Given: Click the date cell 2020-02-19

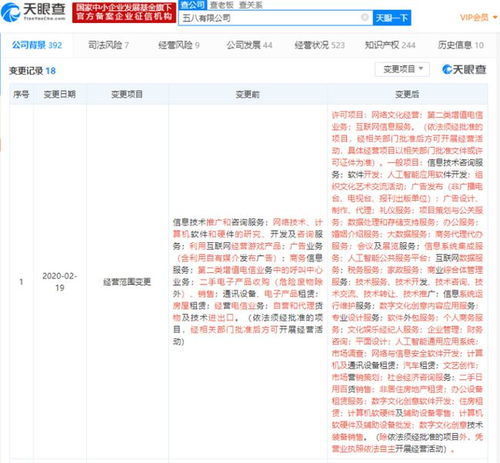Looking at the screenshot, I should pos(60,282).
